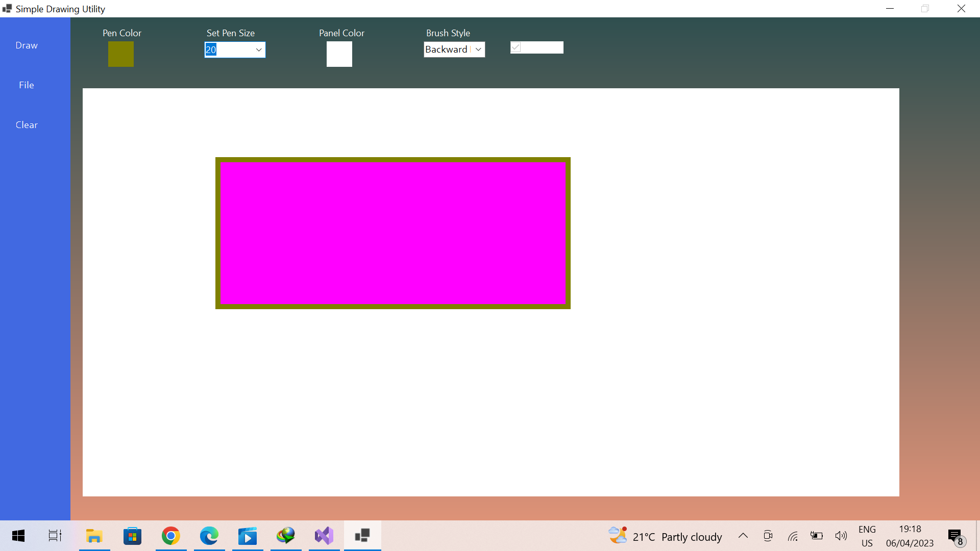Select the Simple Drawing Utility taskbar icon
This screenshot has width=980, height=551.
pyautogui.click(x=362, y=536)
